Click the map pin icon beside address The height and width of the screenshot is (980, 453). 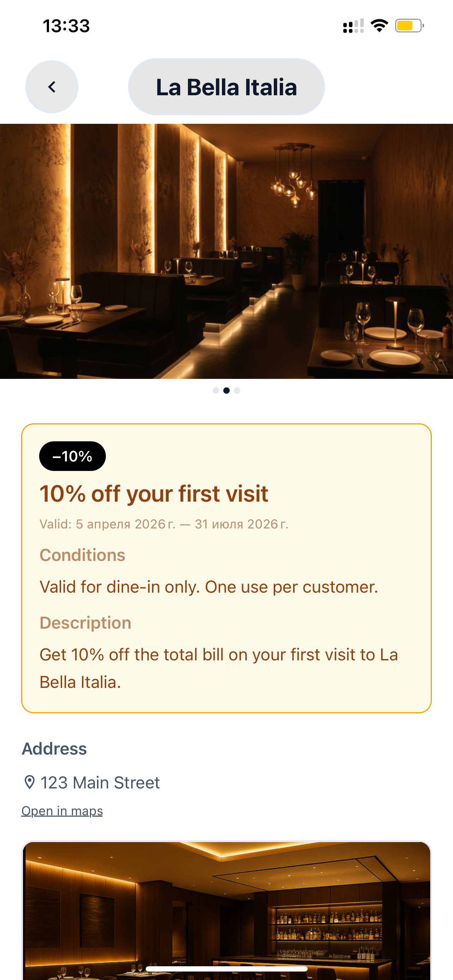tap(29, 782)
